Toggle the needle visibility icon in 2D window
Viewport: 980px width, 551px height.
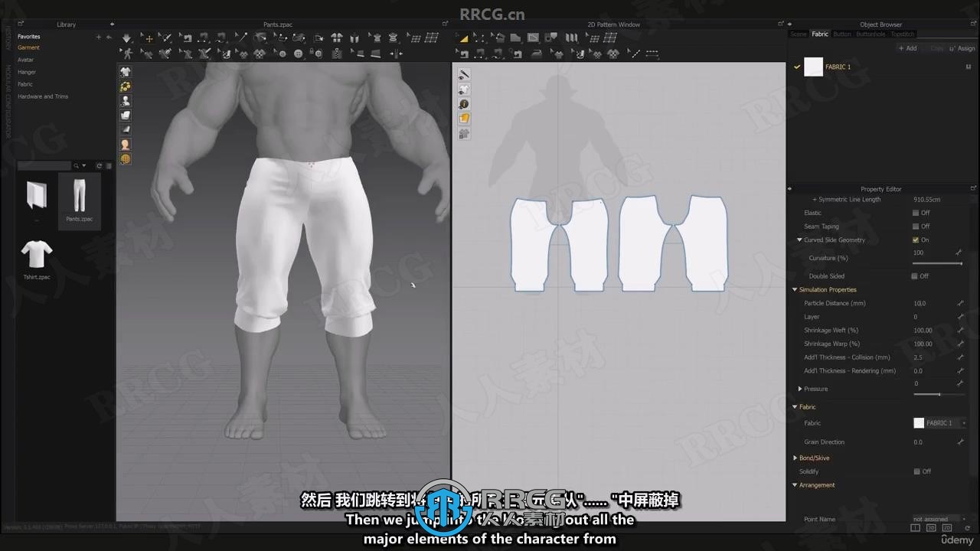(x=464, y=74)
